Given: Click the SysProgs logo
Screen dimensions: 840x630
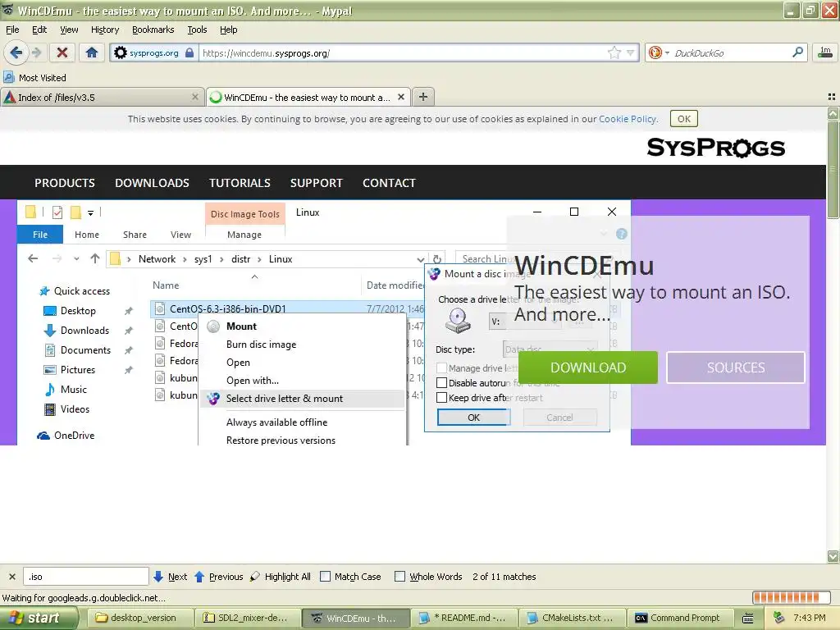Looking at the screenshot, I should [x=715, y=148].
